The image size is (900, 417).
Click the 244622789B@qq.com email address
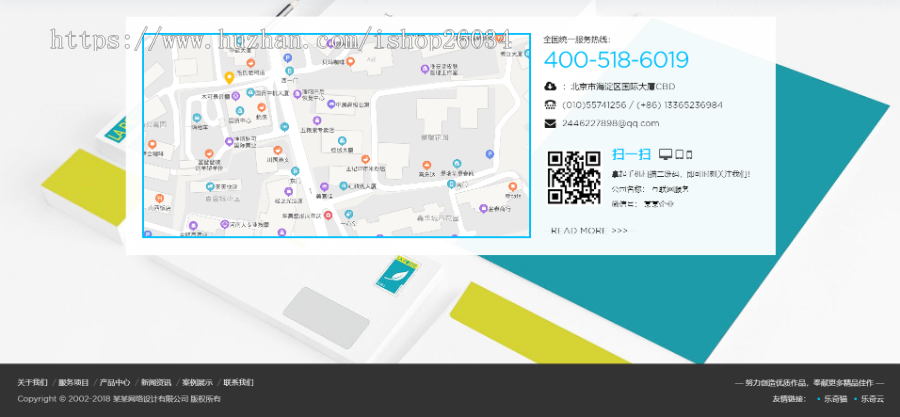(611, 123)
